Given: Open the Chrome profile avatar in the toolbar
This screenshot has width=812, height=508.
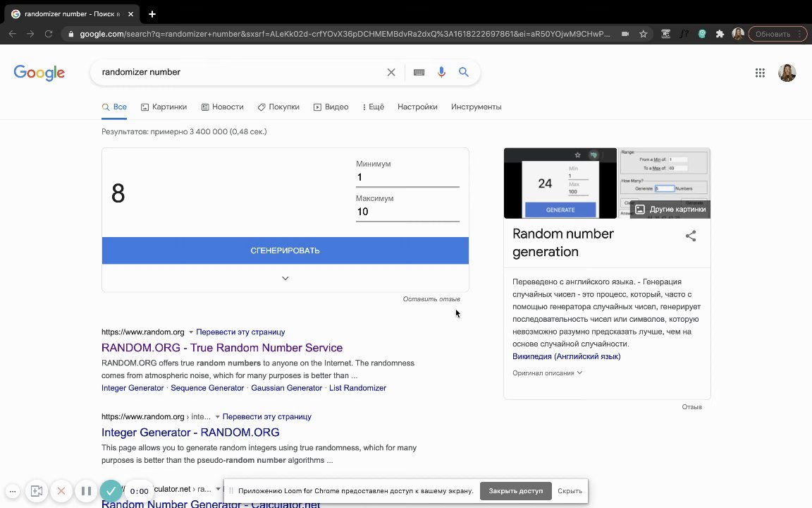Looking at the screenshot, I should coord(738,34).
